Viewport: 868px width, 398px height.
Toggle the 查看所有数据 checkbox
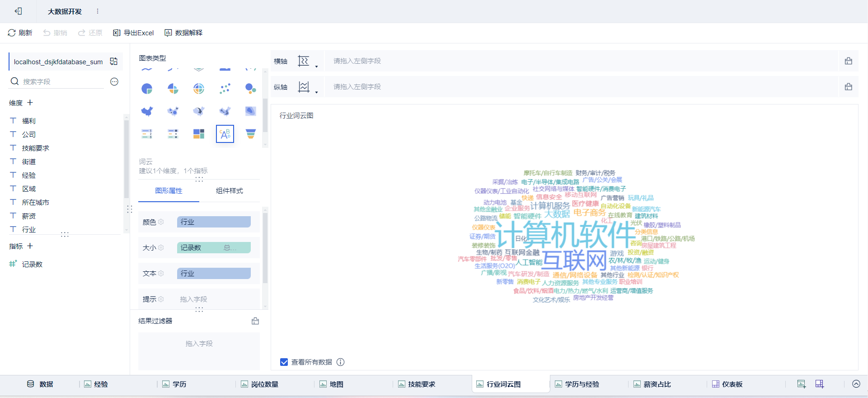tap(284, 362)
